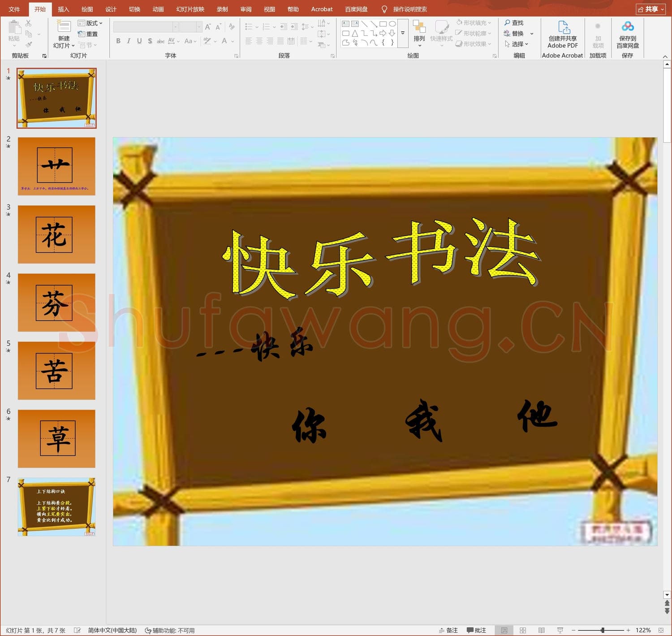Select the triangle shape in the shapes gallery

click(355, 33)
